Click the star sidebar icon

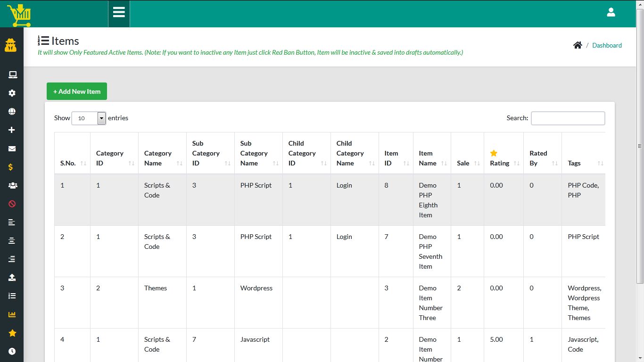[x=12, y=333]
